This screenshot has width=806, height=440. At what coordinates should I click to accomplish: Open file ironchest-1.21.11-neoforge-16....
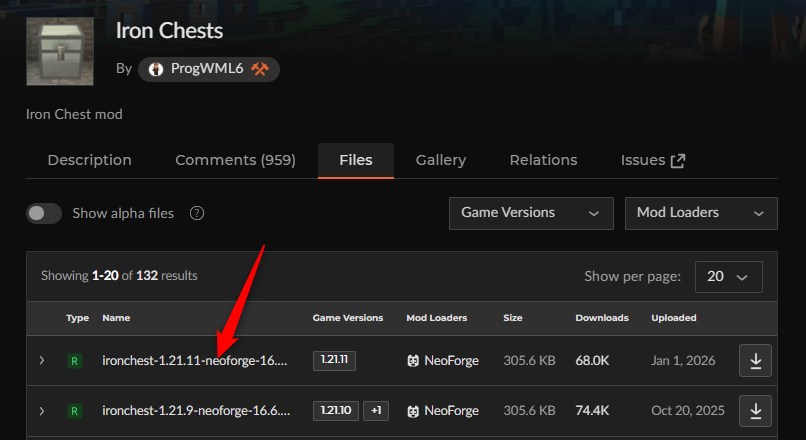coord(195,361)
